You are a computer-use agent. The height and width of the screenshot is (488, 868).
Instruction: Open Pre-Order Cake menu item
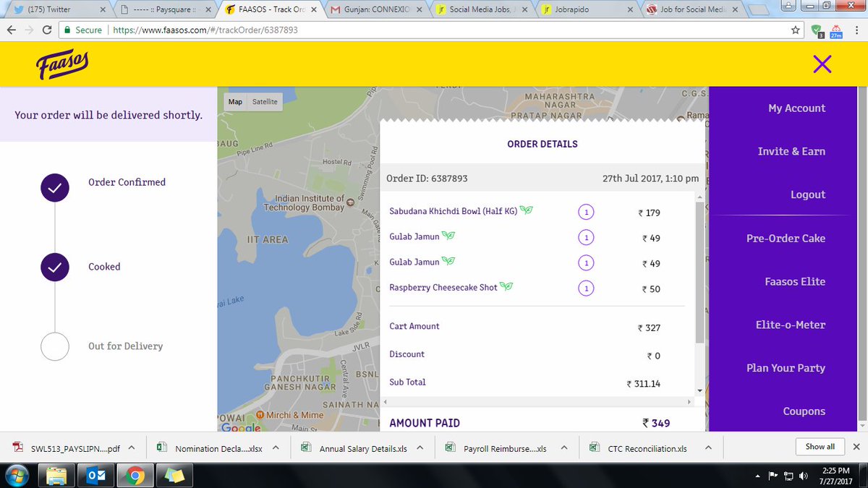click(786, 239)
